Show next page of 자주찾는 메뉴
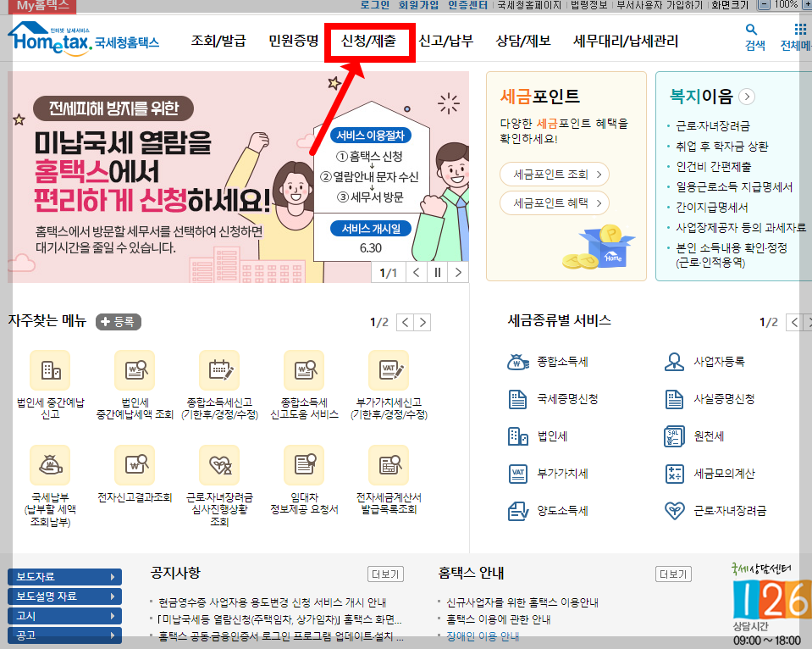 point(423,323)
